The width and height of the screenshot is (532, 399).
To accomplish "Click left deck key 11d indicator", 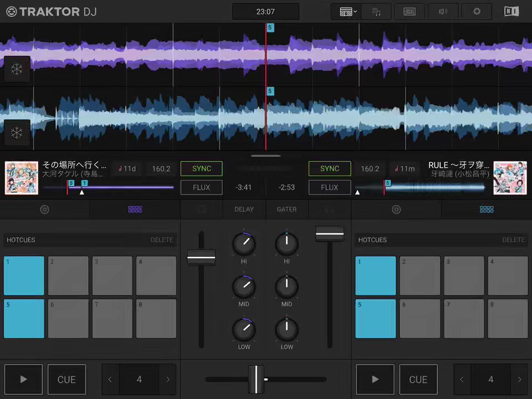I will coord(127,168).
